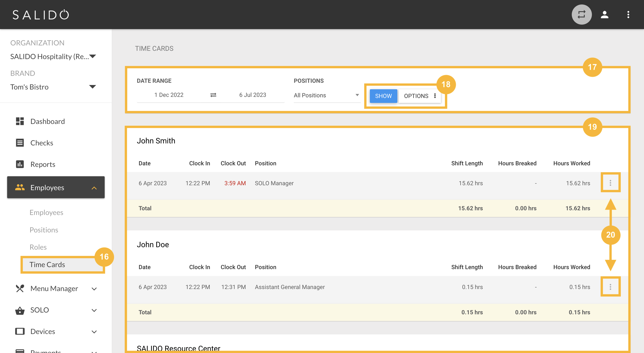Click the SALIDO Resource Center name
Screen dimensions: 644x353
pyautogui.click(x=178, y=348)
